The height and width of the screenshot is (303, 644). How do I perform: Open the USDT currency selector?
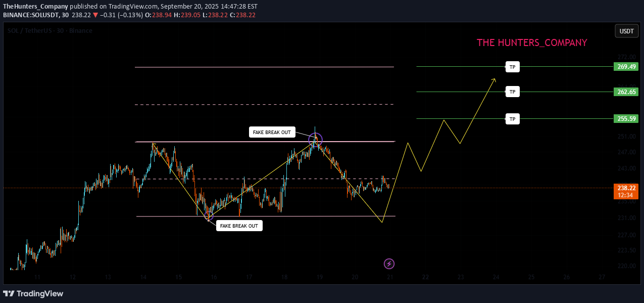626,31
